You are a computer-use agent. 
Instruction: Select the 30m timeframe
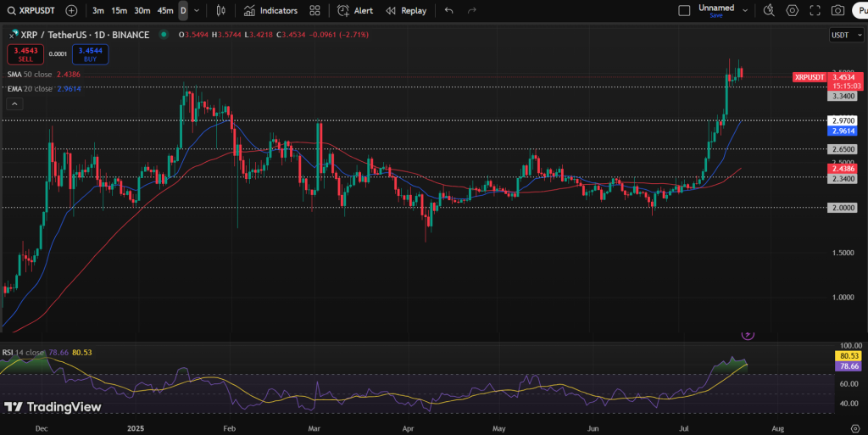(142, 10)
